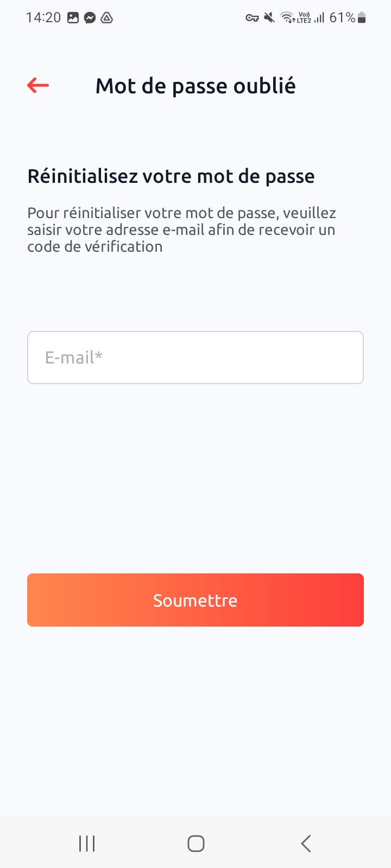Tap the triangle app notification icon
Viewport: 391px width, 868px height.
(x=107, y=18)
